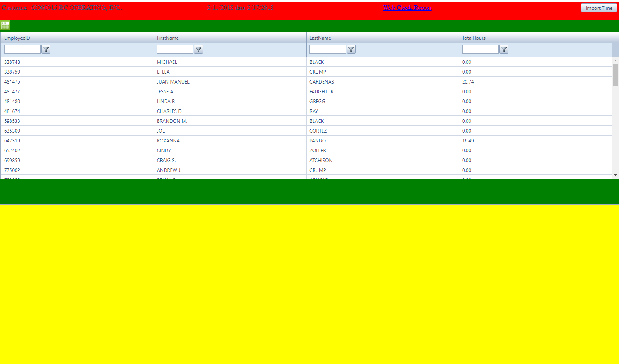This screenshot has height=364, width=621.
Task: Click first name JESSE A
Action: point(165,92)
